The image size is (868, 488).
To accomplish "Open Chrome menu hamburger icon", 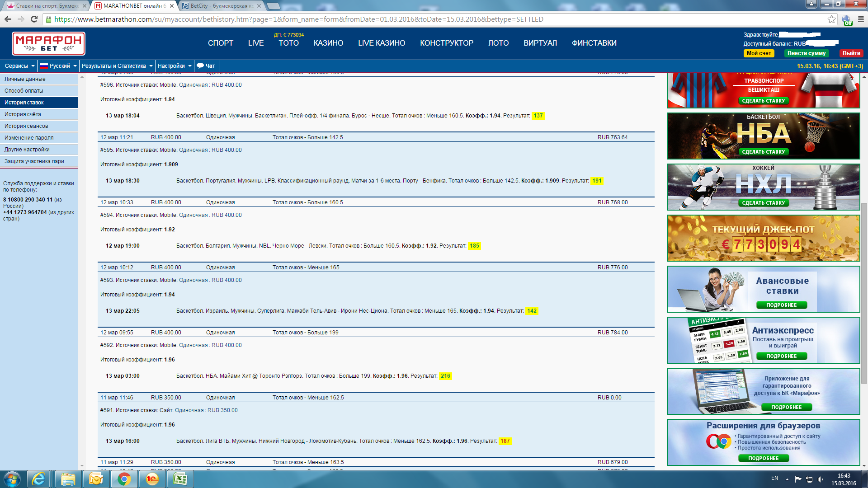I will tap(861, 19).
